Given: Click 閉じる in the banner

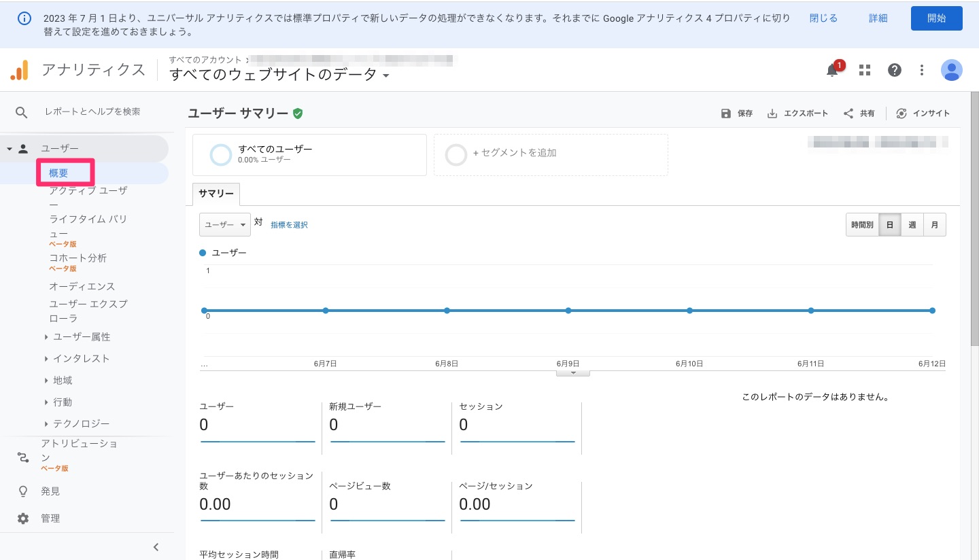Looking at the screenshot, I should coord(823,18).
